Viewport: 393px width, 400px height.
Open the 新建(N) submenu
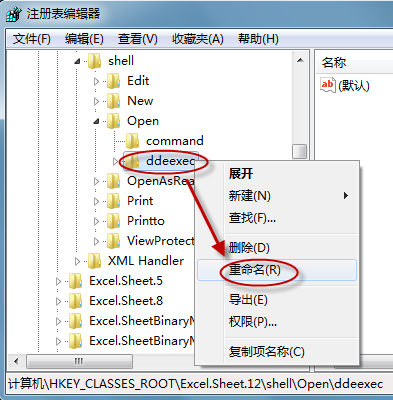(277, 196)
